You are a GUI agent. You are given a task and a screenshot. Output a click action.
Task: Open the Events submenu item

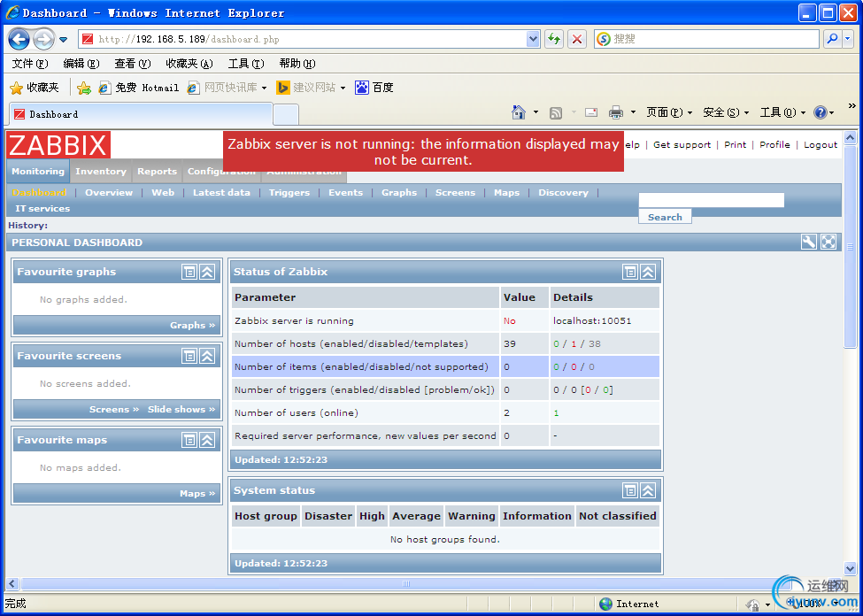345,193
